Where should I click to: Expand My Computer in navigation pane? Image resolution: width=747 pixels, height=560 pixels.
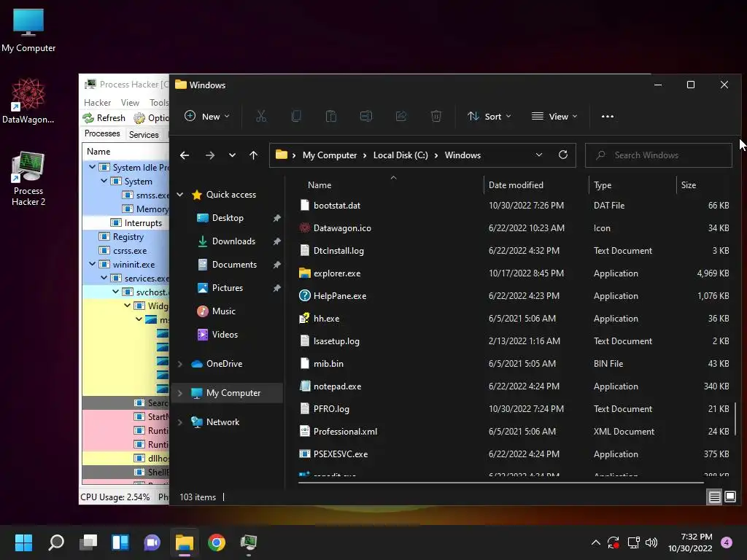[x=180, y=393]
